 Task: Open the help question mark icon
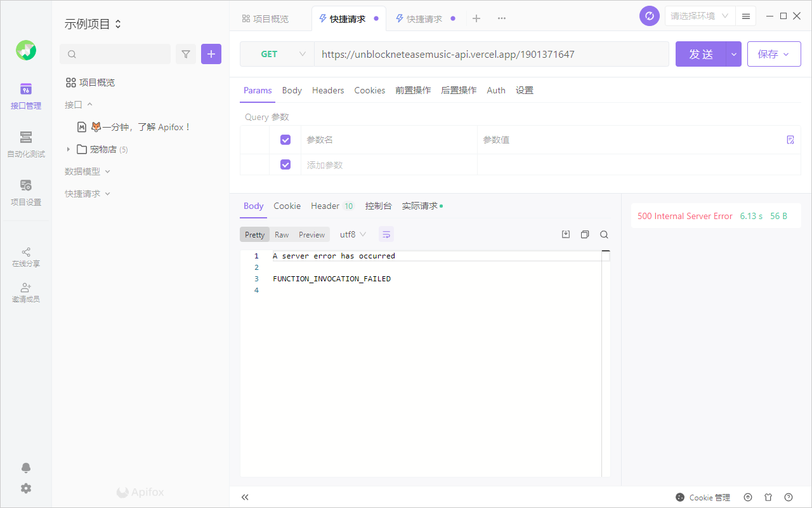(x=788, y=497)
